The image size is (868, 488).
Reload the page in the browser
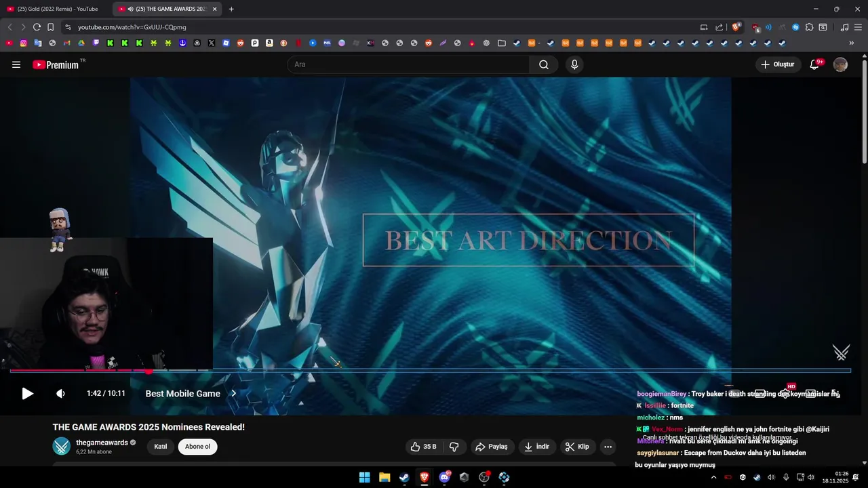click(37, 27)
